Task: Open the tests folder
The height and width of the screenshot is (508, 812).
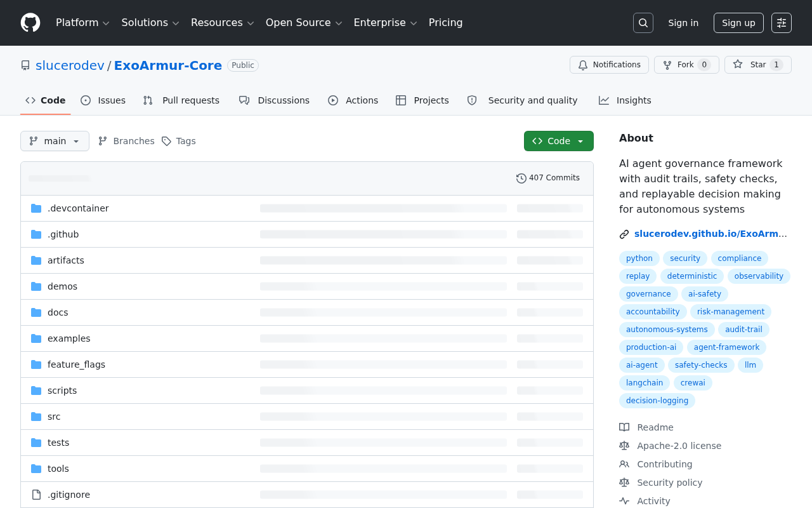Action: click(x=58, y=443)
